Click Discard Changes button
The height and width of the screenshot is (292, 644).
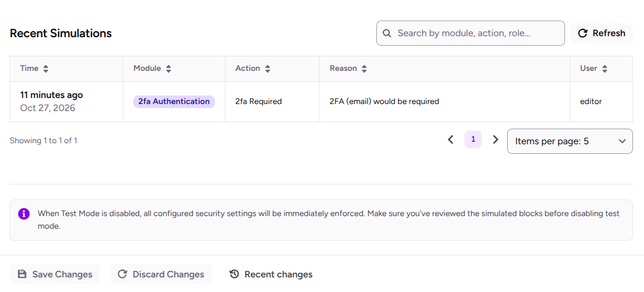(x=160, y=274)
